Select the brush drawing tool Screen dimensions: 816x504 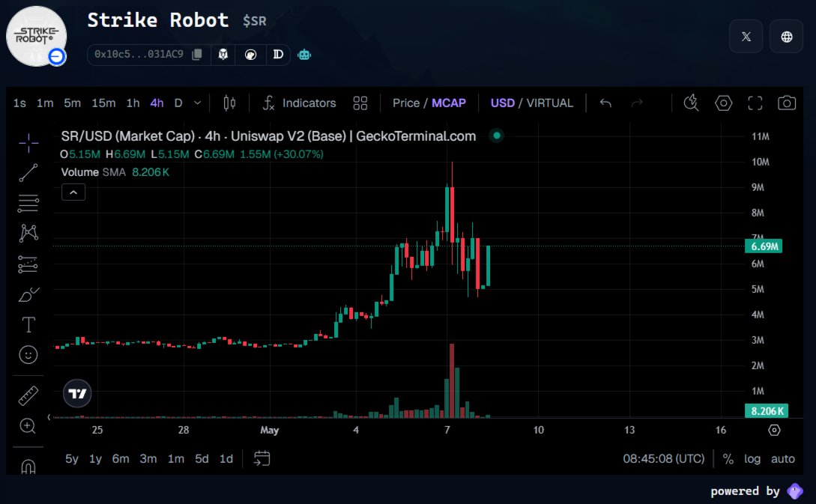(x=28, y=294)
